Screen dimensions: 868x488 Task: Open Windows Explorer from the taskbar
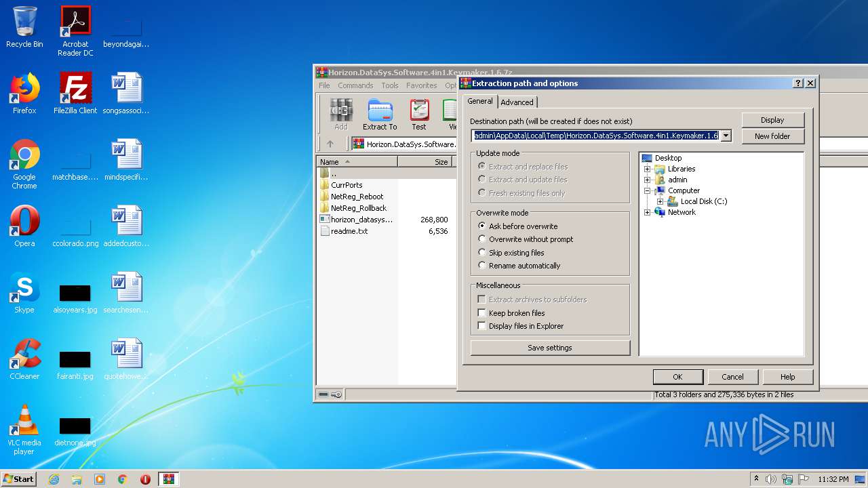click(77, 479)
